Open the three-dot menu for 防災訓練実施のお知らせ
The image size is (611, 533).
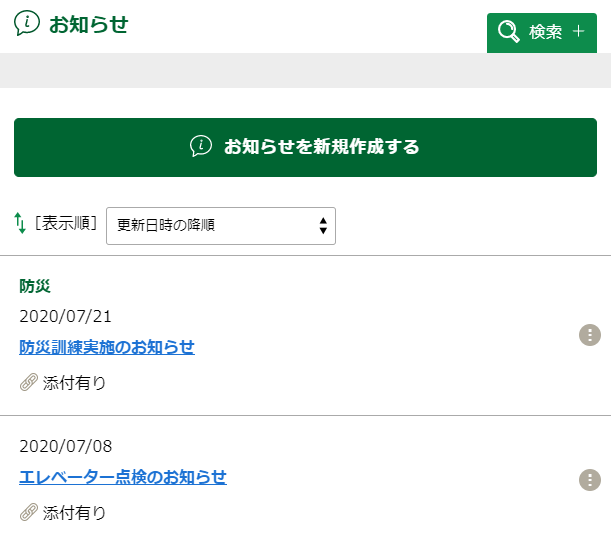590,335
